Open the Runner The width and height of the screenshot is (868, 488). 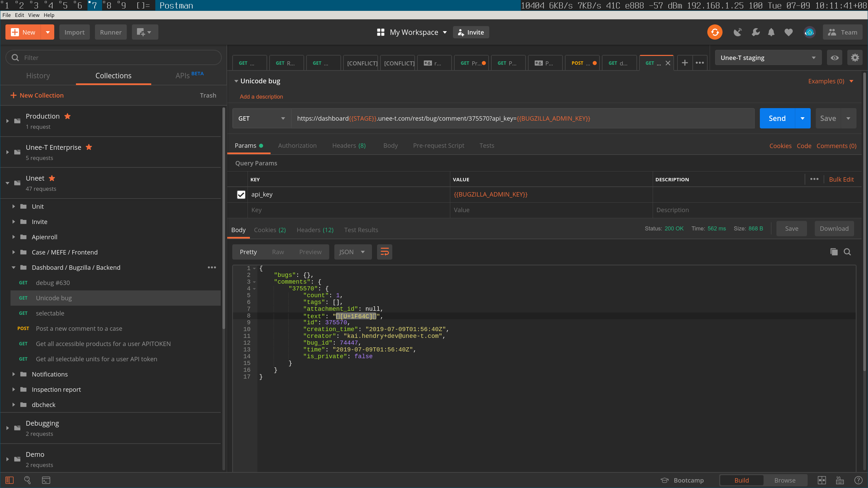coord(111,32)
